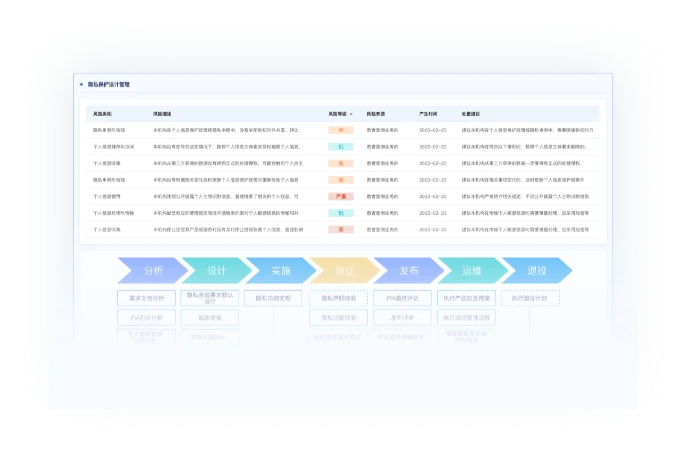Screen dimensions: 687x451
Task: Click the 中 risk level tag in first row
Action: [341, 130]
